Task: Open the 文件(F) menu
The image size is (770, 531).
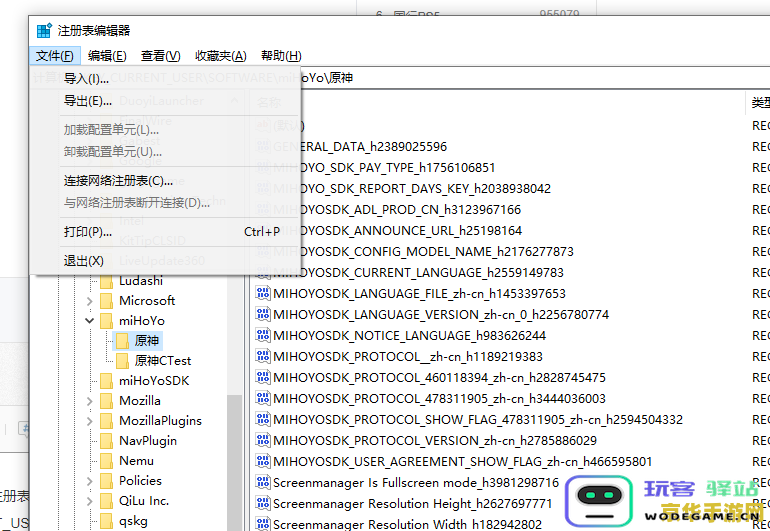Action: click(x=55, y=56)
